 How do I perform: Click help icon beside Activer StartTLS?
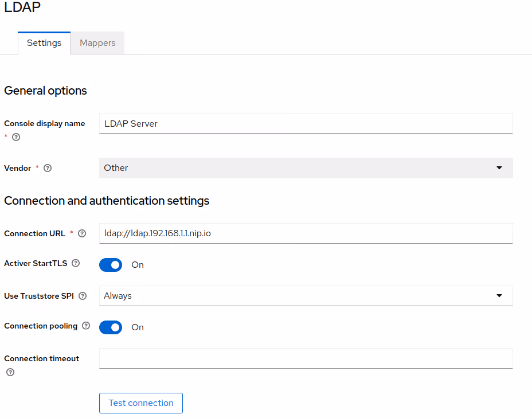[76, 263]
